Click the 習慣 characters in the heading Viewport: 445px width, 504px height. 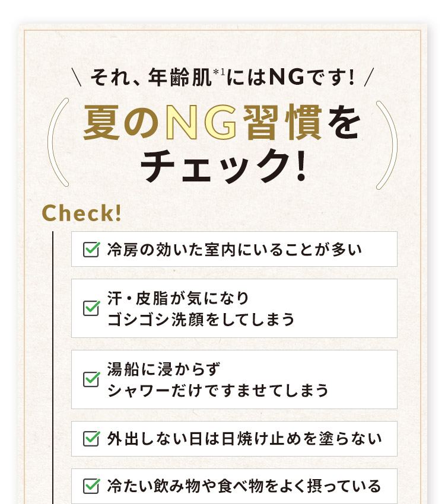click(x=282, y=122)
